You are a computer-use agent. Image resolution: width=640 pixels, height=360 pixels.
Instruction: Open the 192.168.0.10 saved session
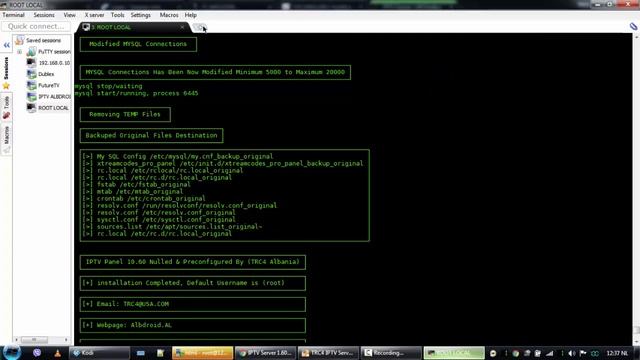(48, 63)
